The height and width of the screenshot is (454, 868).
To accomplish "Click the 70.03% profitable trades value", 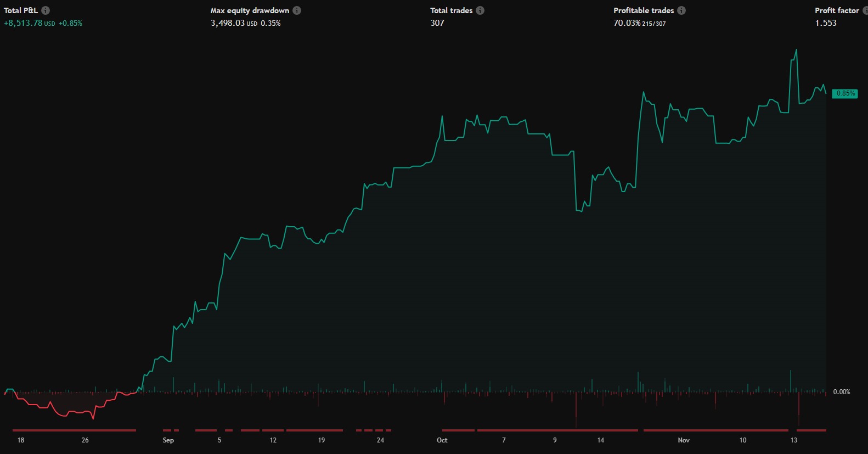I will (x=627, y=23).
